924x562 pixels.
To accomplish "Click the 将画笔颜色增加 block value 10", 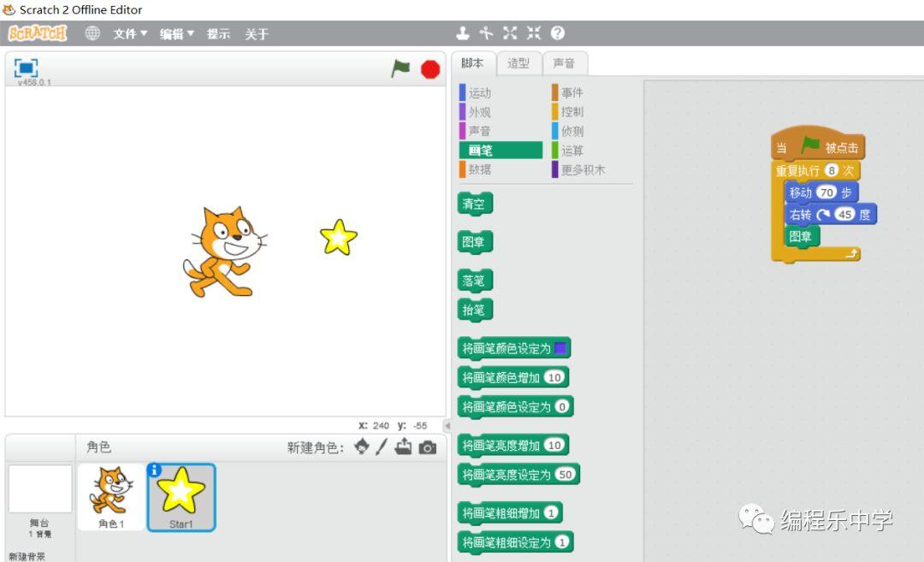I will pos(554,377).
